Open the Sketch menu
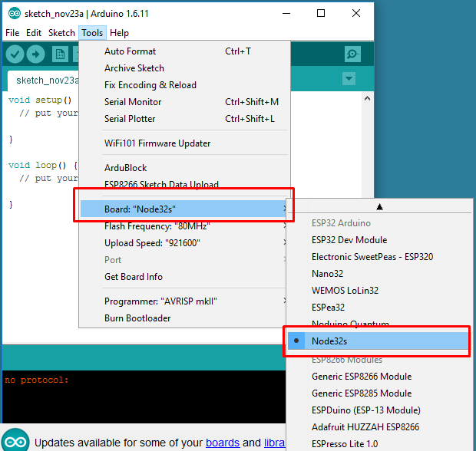This screenshot has height=451, width=476. (61, 33)
